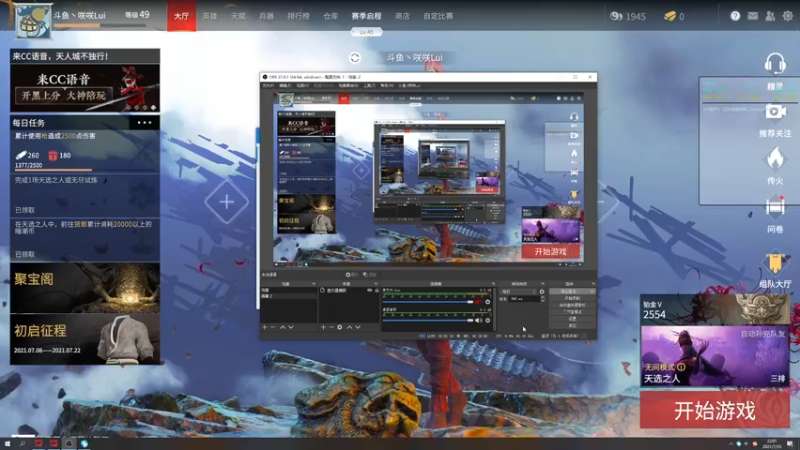Image resolution: width=800 pixels, height=450 pixels.
Task: Remove source with OBS sources minus
Action: 331,327
